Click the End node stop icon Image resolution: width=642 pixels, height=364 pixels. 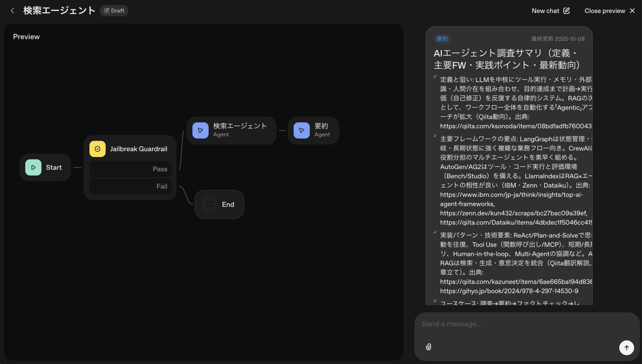(x=209, y=204)
